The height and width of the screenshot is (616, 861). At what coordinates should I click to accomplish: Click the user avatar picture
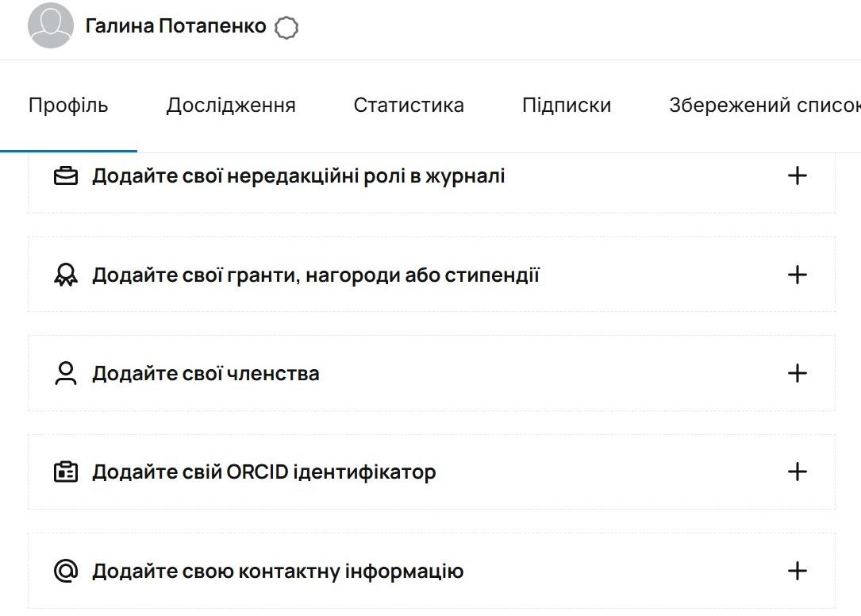51,26
